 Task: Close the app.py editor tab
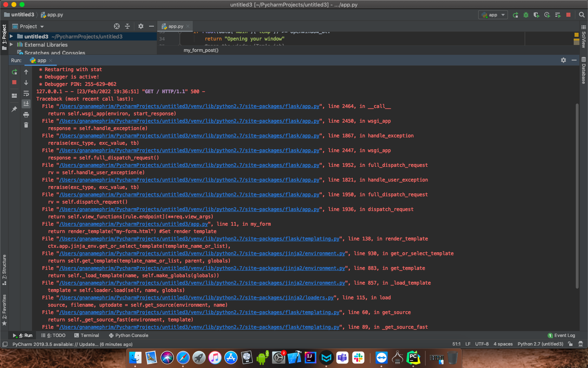(188, 26)
